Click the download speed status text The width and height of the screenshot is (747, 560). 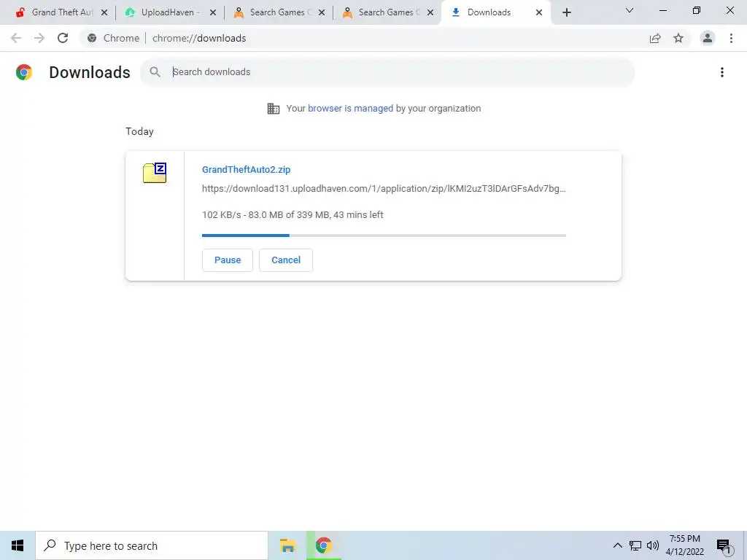point(293,215)
